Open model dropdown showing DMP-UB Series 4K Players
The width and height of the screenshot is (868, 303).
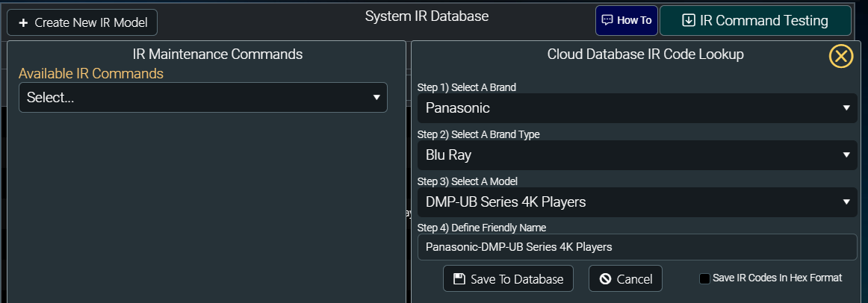pyautogui.click(x=637, y=202)
